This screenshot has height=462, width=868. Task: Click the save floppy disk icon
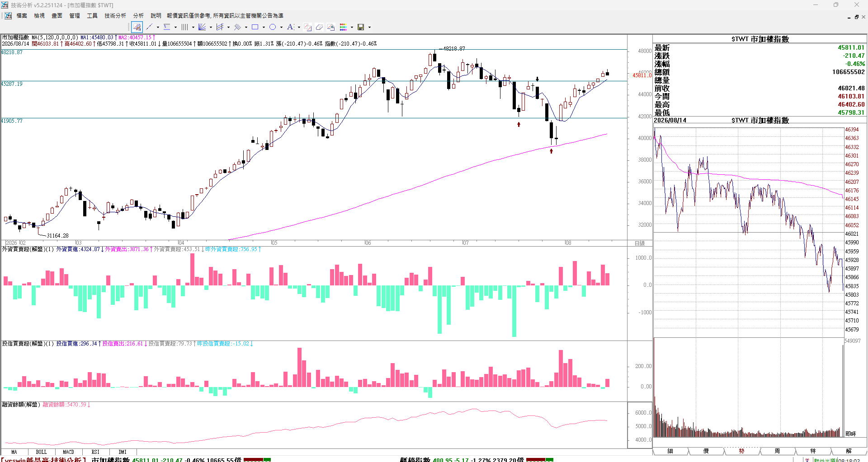[x=361, y=27]
